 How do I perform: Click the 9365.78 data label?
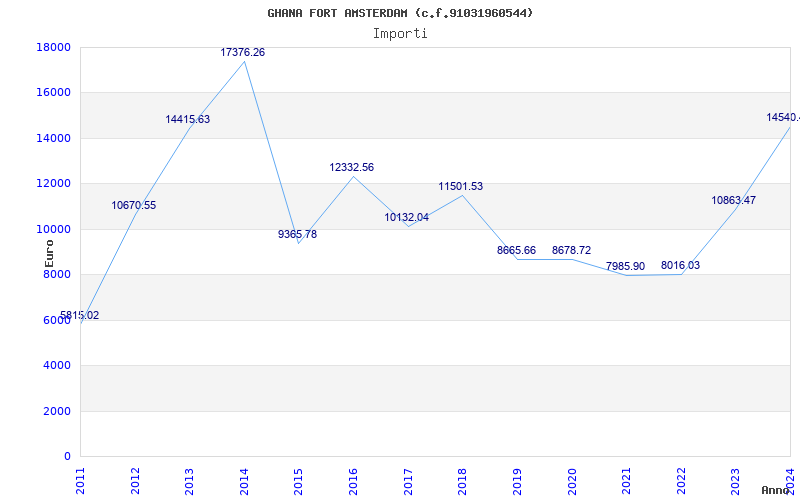tap(297, 234)
